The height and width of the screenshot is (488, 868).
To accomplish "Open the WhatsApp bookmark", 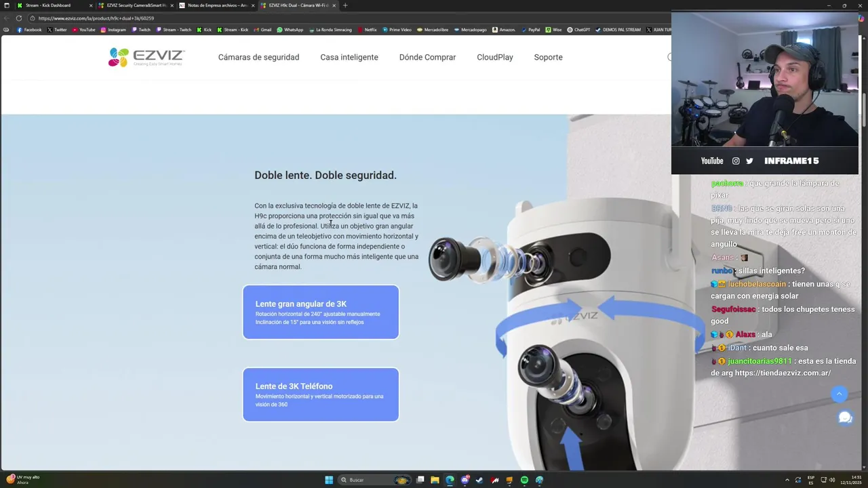I will pos(290,30).
